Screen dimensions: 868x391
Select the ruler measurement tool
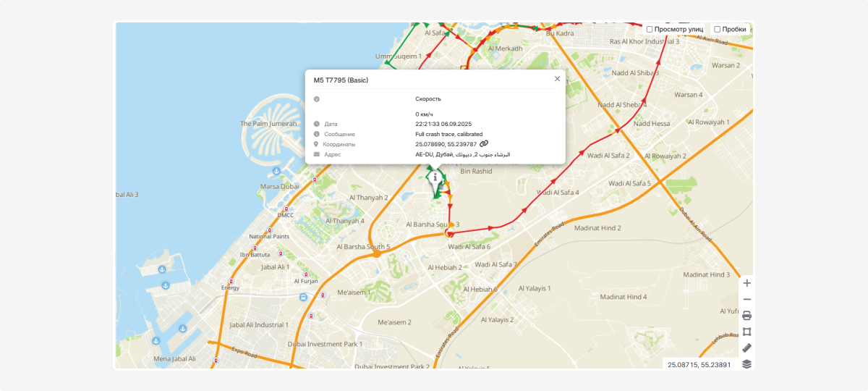click(x=746, y=348)
